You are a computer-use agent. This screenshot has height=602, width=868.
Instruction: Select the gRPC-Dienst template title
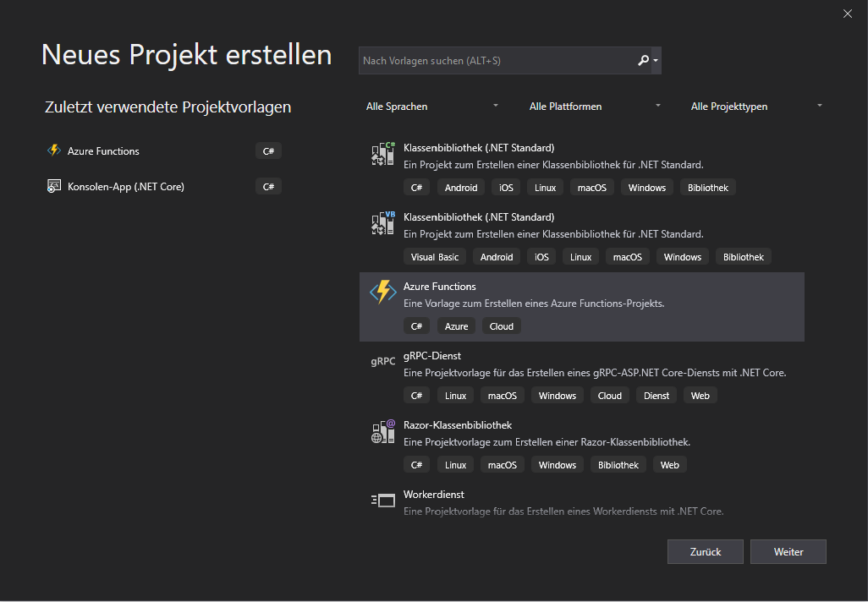432,356
